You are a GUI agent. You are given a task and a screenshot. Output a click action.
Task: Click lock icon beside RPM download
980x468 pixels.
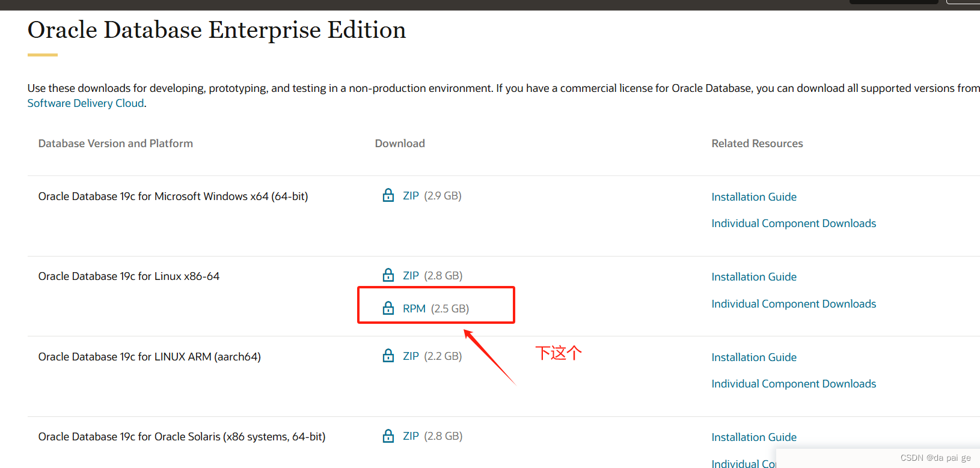388,308
